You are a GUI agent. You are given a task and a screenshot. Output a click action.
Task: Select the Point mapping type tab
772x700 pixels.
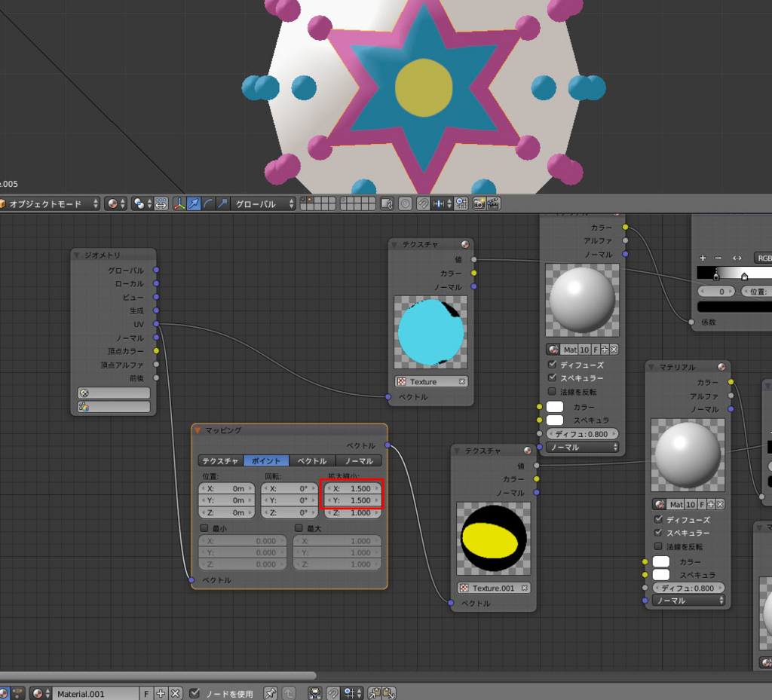click(266, 461)
